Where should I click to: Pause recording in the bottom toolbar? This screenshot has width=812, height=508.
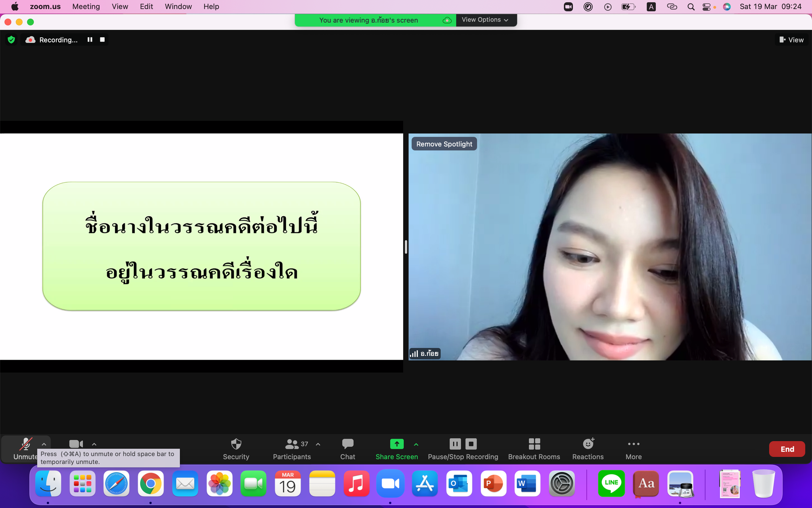[455, 444]
